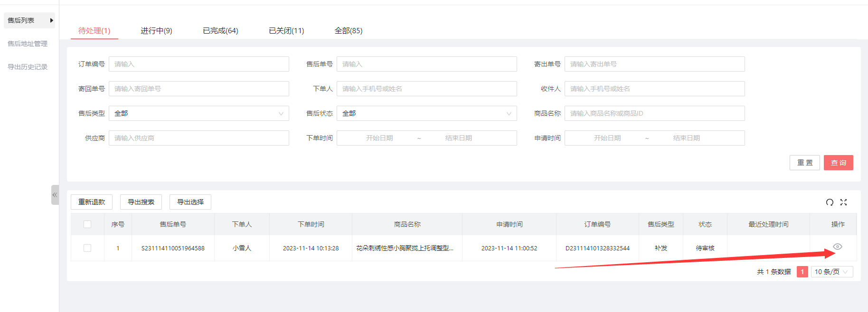This screenshot has width=868, height=312.
Task: Click the fullscreen expand icon
Action: [843, 202]
